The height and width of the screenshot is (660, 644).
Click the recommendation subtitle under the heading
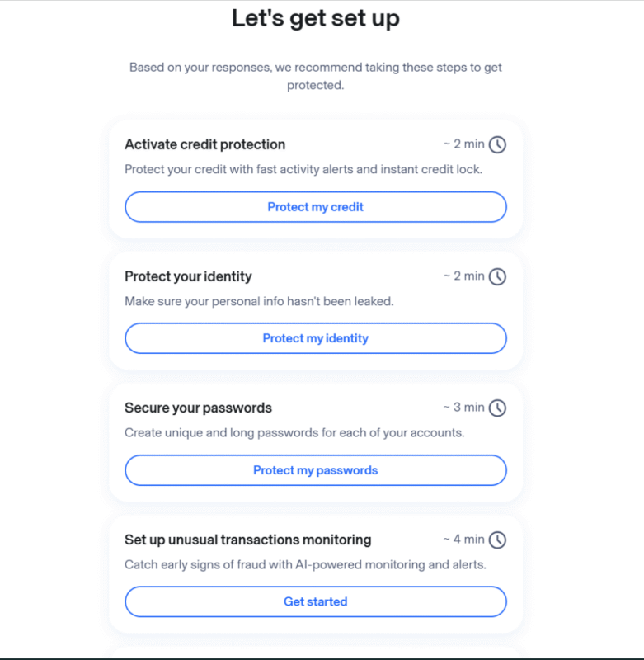[315, 76]
